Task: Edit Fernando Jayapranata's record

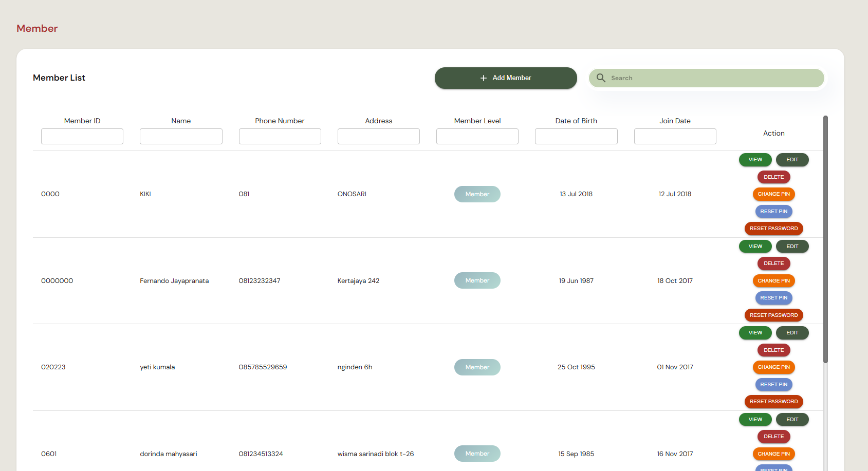Action: tap(792, 247)
